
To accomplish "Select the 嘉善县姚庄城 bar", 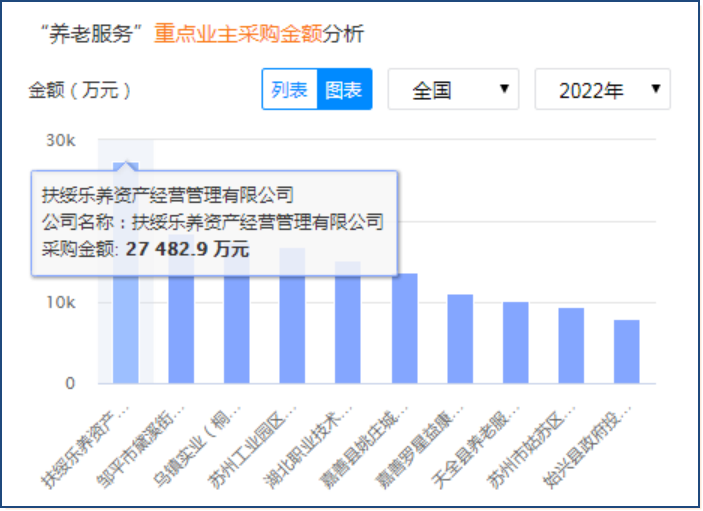I will 404,330.
